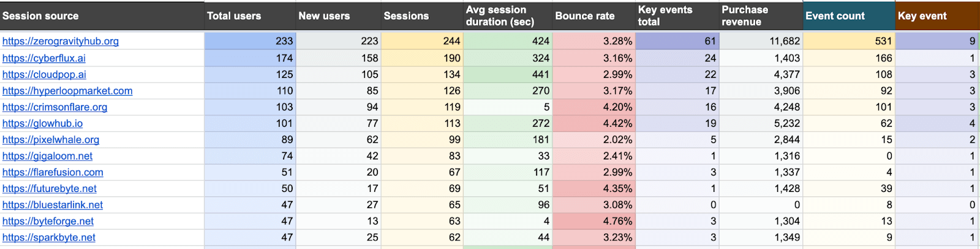
Task: Visit the sparkbyte.net link
Action: pyautogui.click(x=49, y=237)
